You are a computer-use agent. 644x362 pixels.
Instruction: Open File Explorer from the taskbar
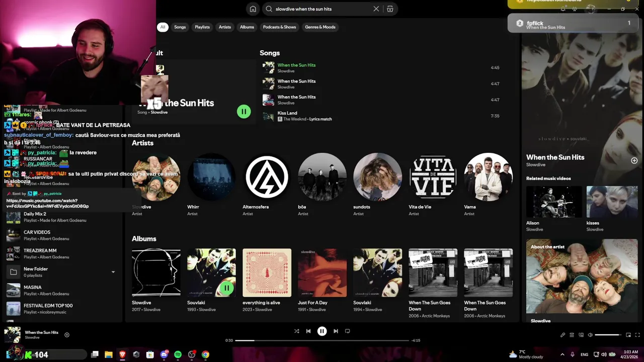pyautogui.click(x=108, y=354)
